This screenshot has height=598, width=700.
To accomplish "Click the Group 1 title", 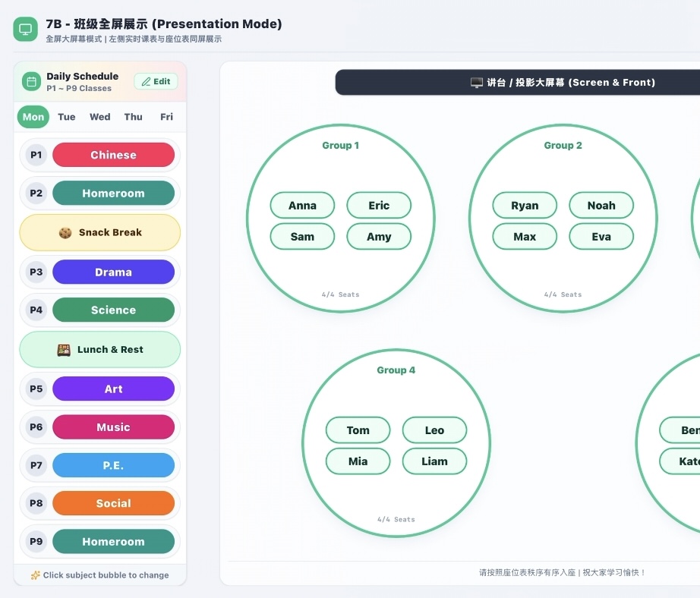I will [x=341, y=146].
